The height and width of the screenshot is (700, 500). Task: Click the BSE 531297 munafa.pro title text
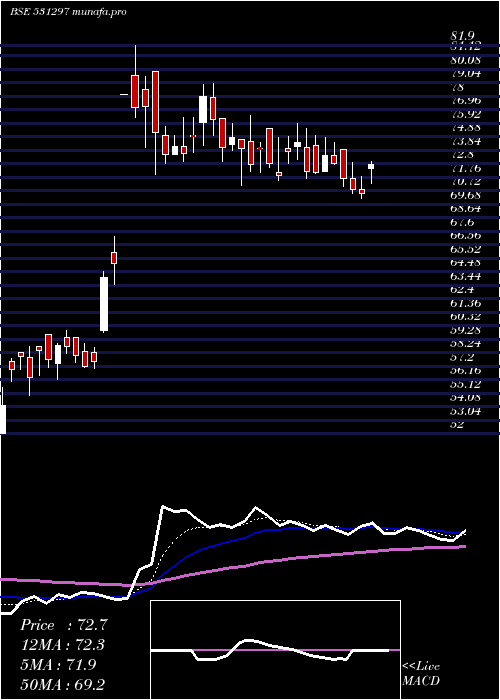(68, 12)
